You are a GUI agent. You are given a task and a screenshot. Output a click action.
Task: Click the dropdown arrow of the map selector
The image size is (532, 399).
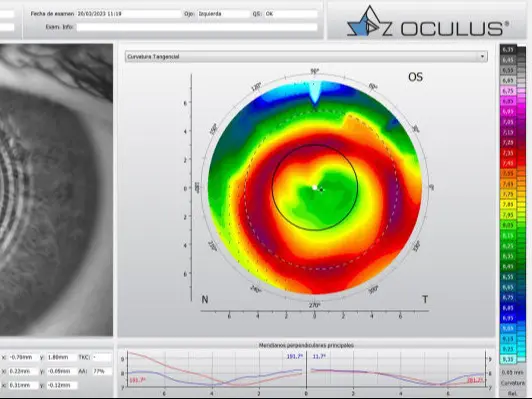tap(482, 56)
